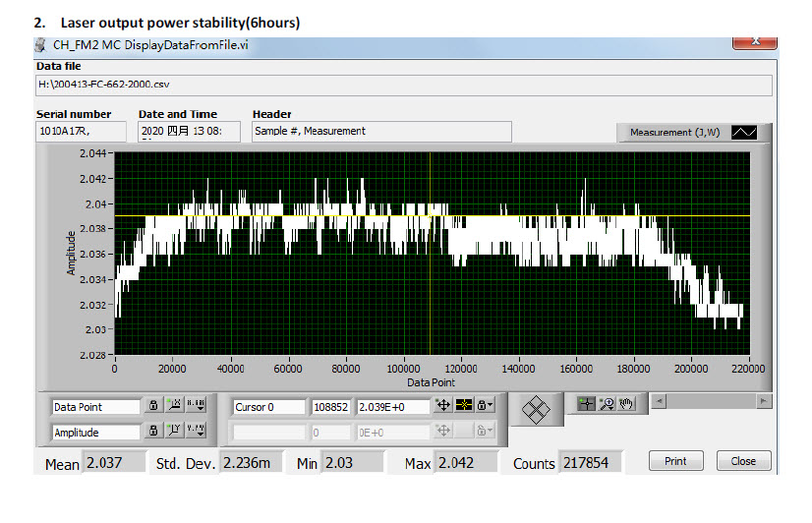Autoscale the X axis once
This screenshot has height=523, width=812.
point(174,406)
